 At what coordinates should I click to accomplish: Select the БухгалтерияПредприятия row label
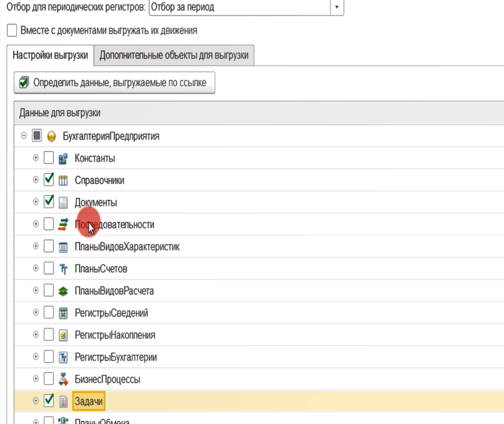111,136
